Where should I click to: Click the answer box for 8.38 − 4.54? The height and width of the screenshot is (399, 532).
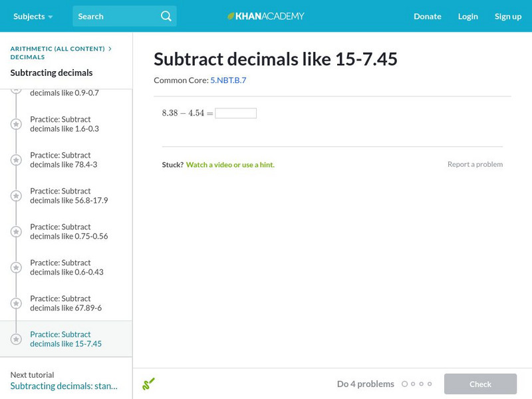235,113
